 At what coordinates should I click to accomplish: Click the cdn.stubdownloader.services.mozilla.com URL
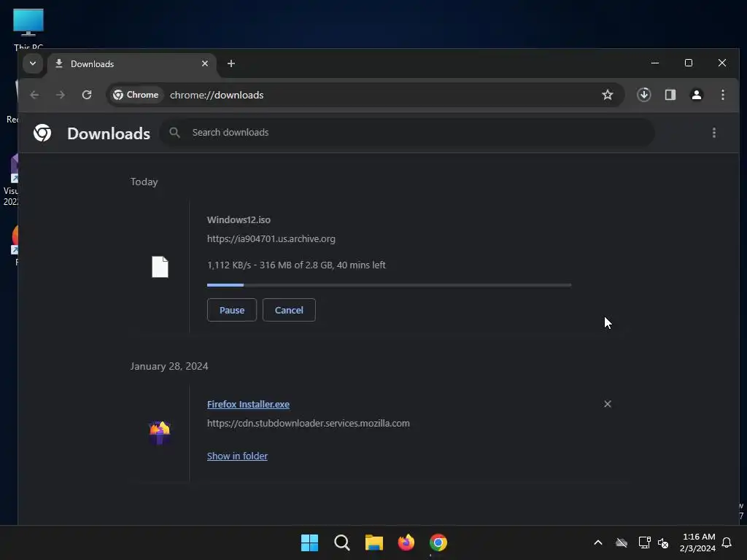[x=309, y=424]
